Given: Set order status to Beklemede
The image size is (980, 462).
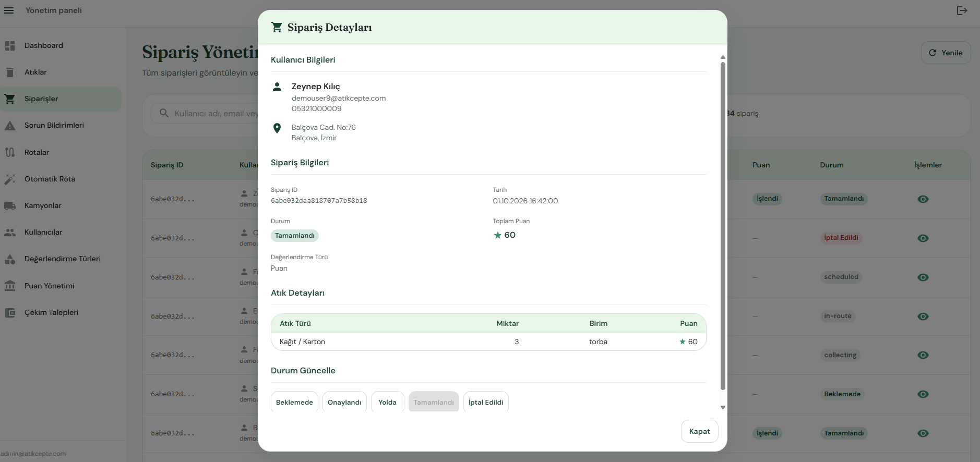Looking at the screenshot, I should [294, 402].
